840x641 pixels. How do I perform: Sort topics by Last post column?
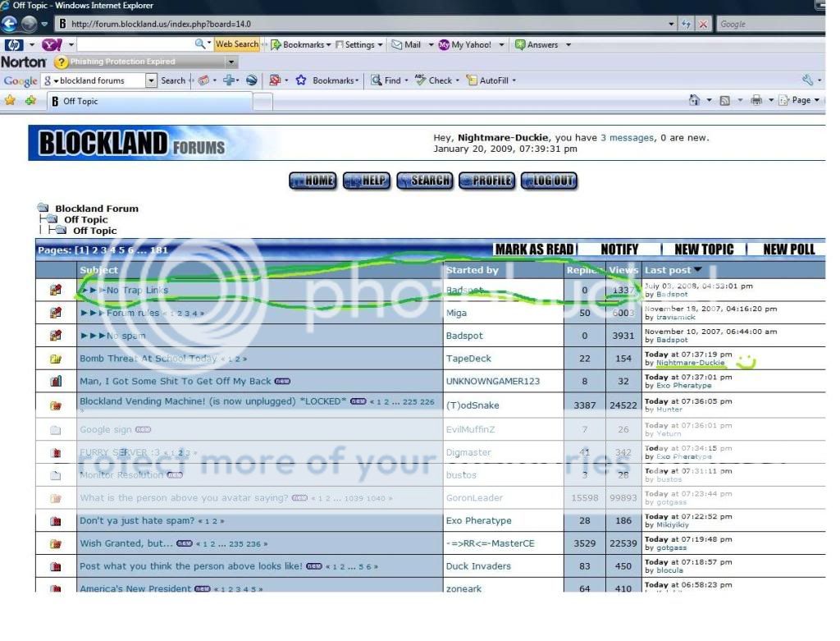pos(668,270)
